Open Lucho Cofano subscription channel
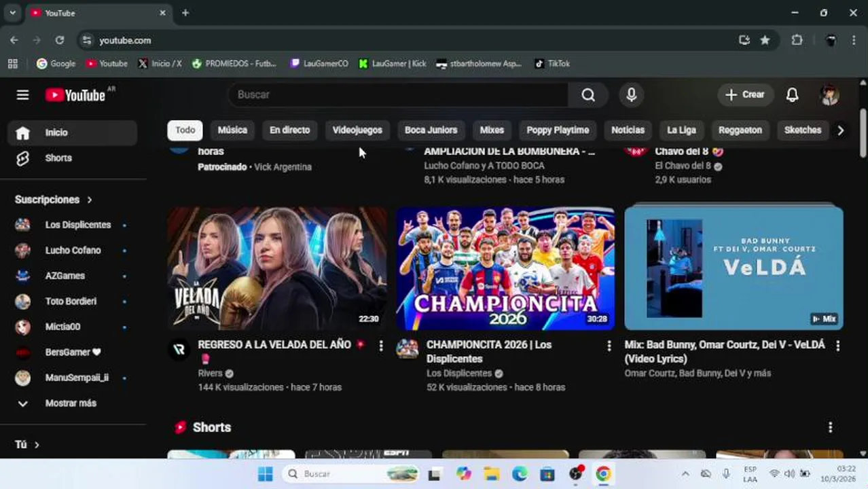This screenshot has width=868, height=489. coord(73,250)
